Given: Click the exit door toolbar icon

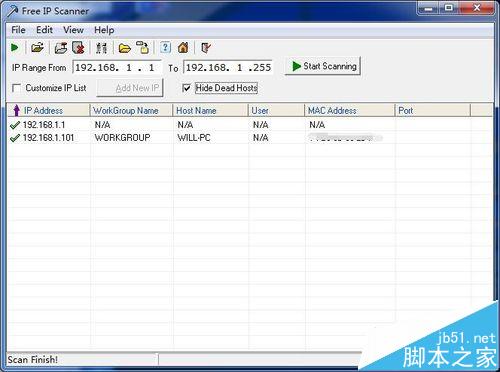Looking at the screenshot, I should click(206, 48).
